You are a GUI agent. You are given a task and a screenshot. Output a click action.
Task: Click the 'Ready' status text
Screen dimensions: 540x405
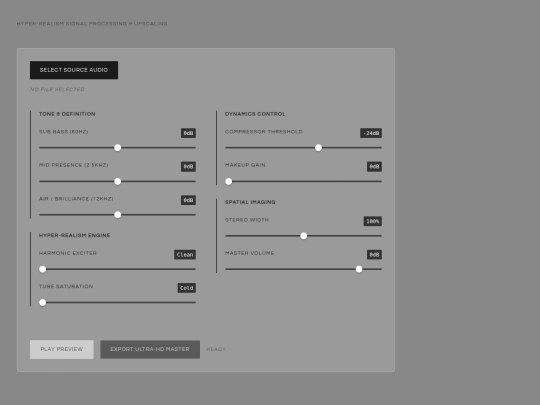216,349
